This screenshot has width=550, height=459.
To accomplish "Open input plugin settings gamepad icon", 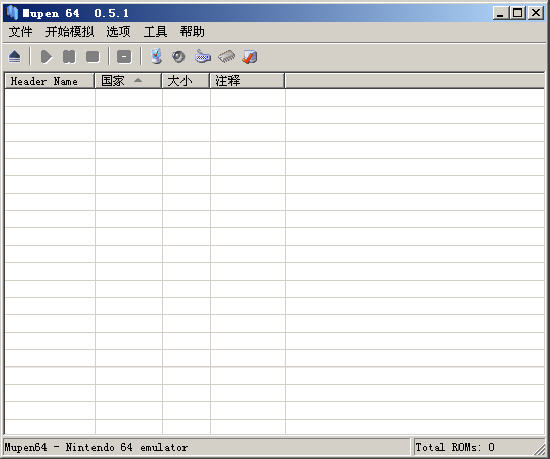I will pyautogui.click(x=203, y=56).
